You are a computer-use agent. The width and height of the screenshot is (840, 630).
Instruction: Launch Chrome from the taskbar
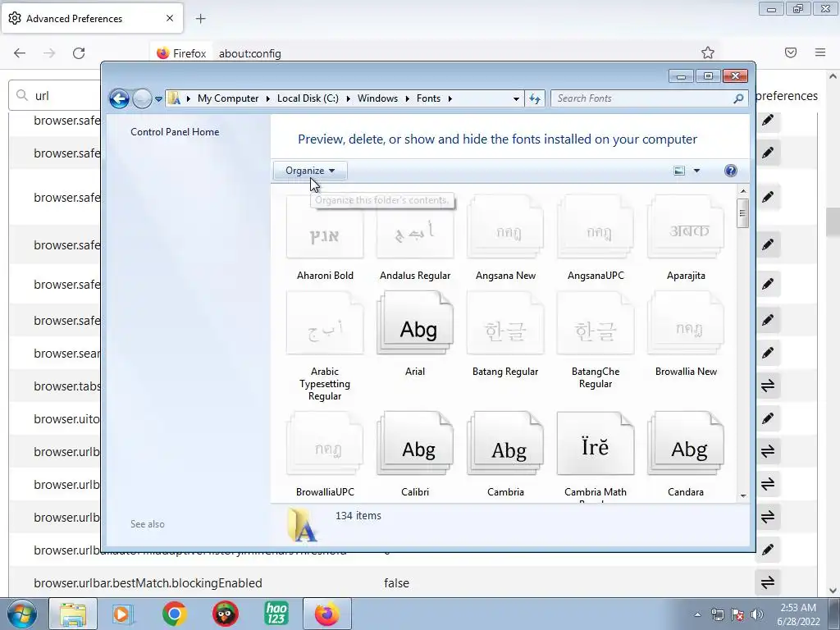[174, 614]
